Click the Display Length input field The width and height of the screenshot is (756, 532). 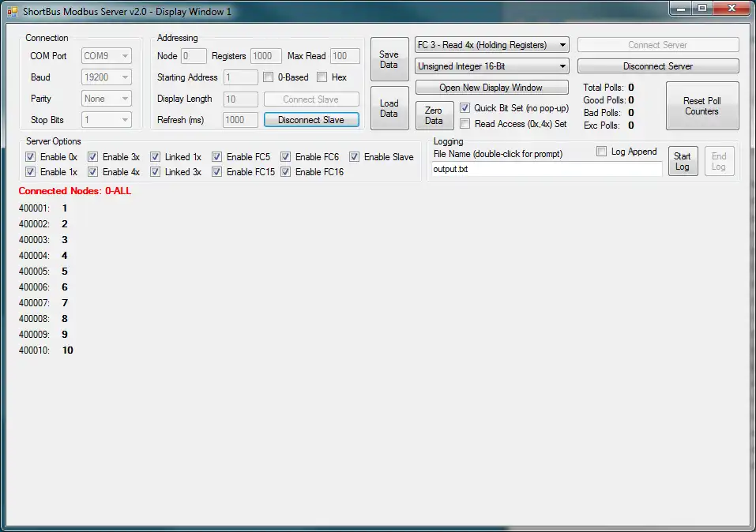pos(241,99)
